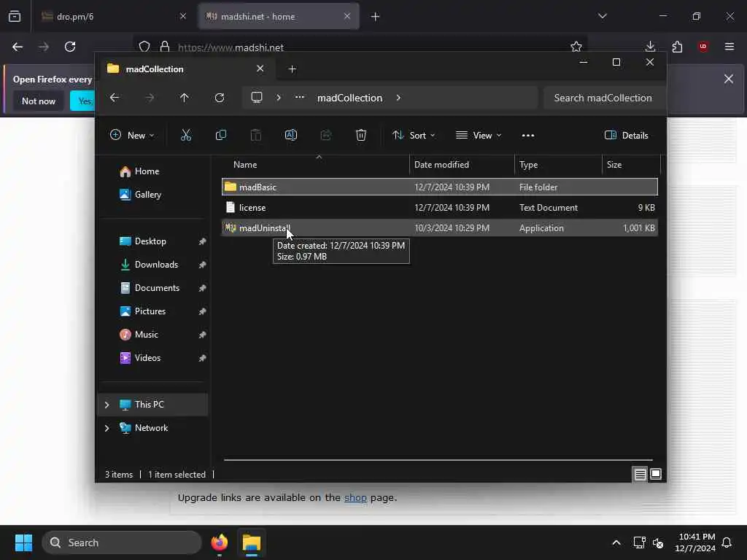Bookmark this page with the star icon

[x=576, y=47]
